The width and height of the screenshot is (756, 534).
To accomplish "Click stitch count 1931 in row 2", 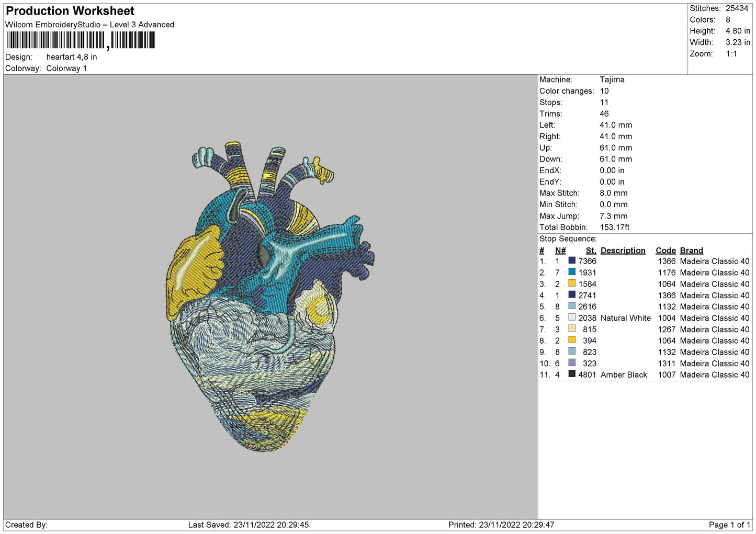I will coord(587,272).
